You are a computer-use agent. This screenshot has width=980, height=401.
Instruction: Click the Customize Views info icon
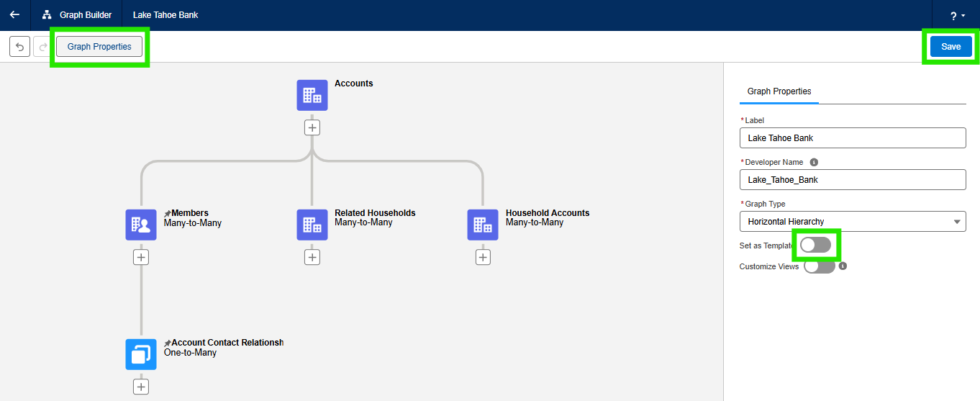tap(843, 266)
